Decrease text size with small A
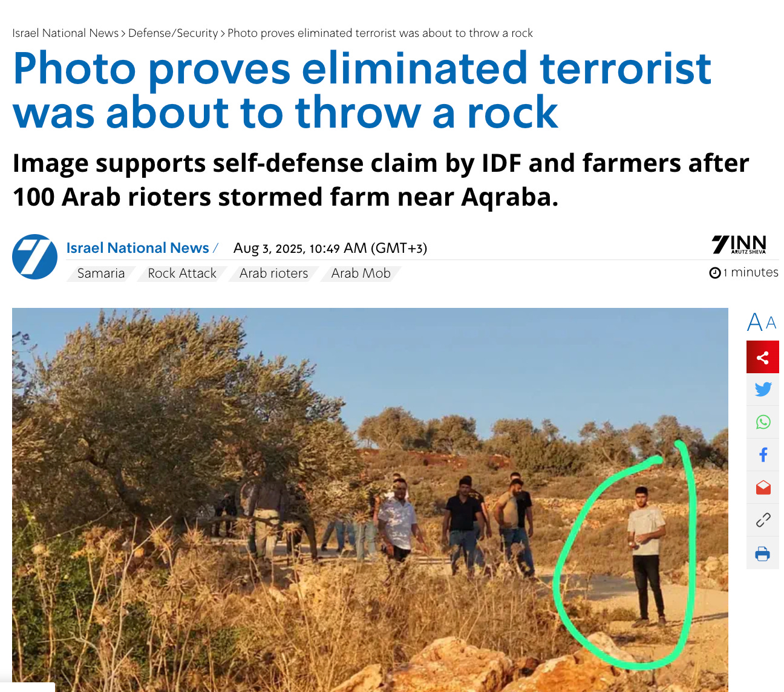Viewport: 784px width, 692px height. click(x=771, y=323)
